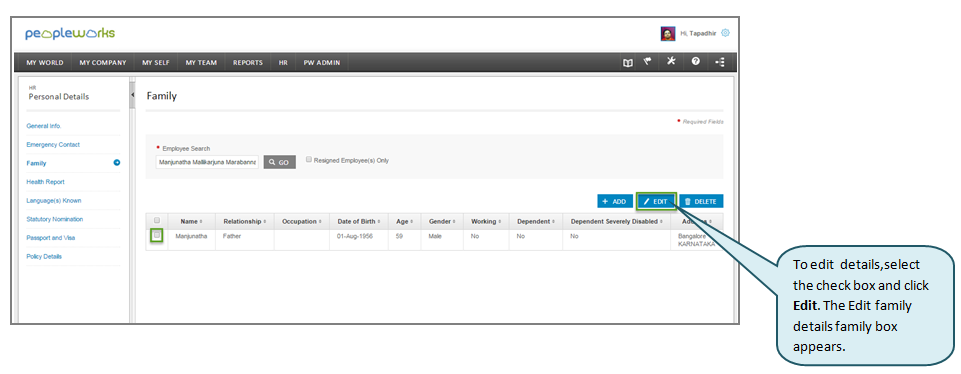Click the user profile avatar picture
The height and width of the screenshot is (374, 961).
667,34
